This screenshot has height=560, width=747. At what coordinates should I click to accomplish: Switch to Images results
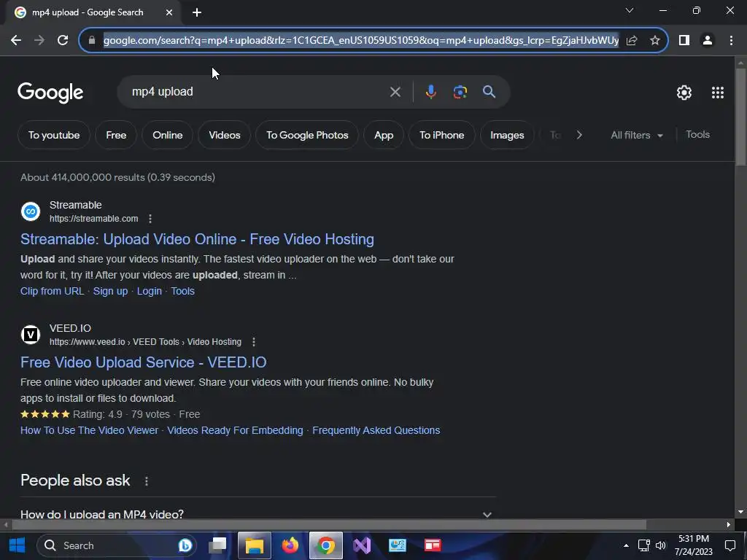[x=507, y=135]
